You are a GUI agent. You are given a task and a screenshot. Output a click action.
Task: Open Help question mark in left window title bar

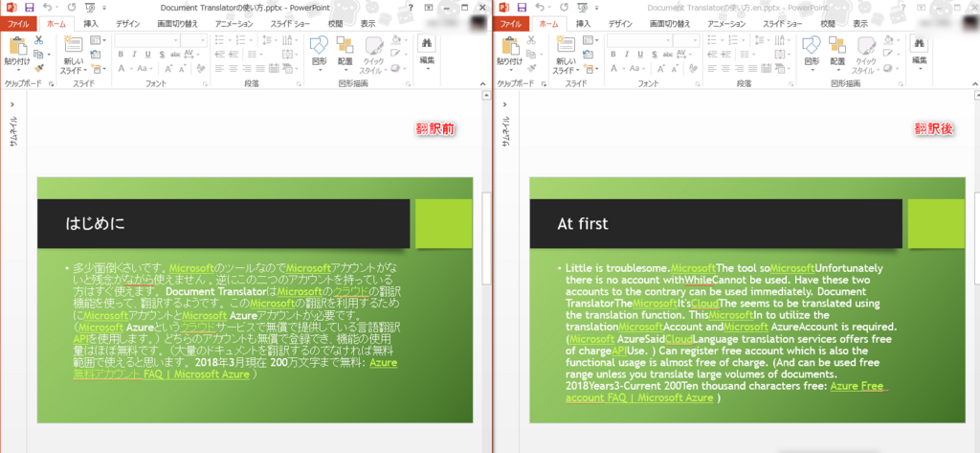[411, 8]
